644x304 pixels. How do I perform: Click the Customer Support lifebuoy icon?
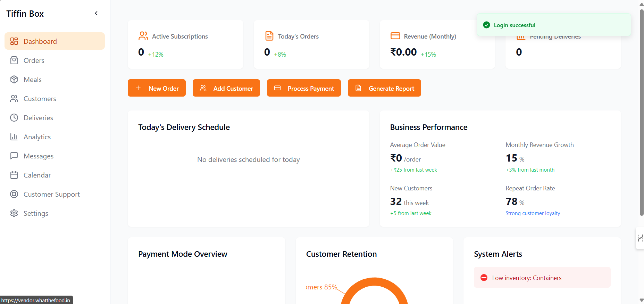14,194
